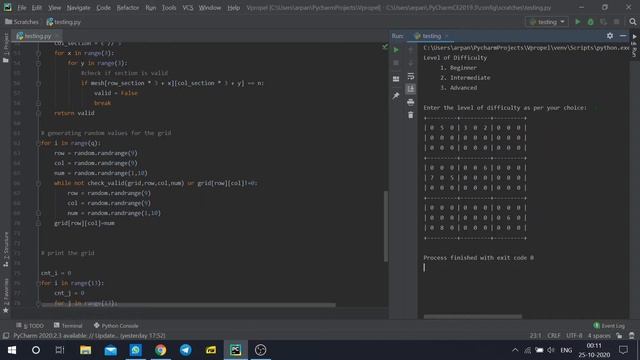The height and width of the screenshot is (360, 640).
Task: Click the 4 spaces indent widget
Action: (x=599, y=336)
